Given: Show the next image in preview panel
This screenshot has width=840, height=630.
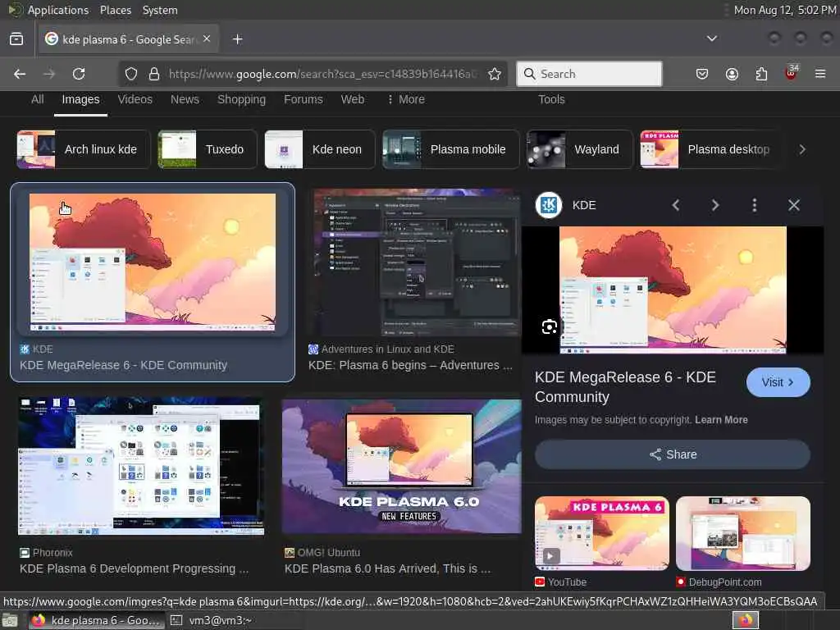Looking at the screenshot, I should tap(715, 205).
